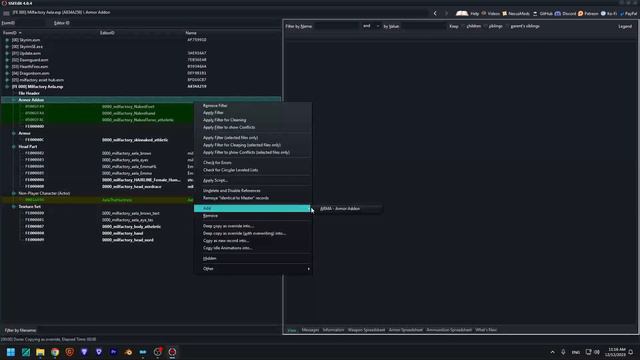
Task: Collapse the Texture Set group
Action: [13, 207]
